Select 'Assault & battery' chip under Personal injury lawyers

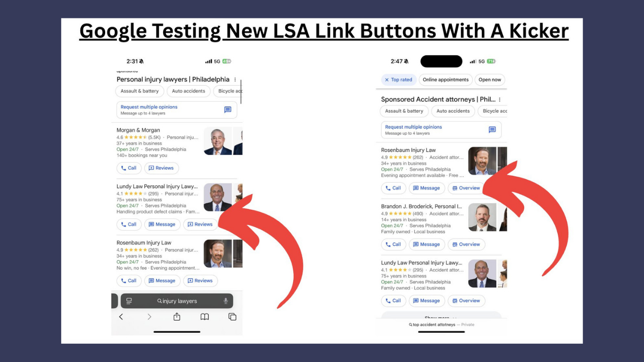(140, 91)
